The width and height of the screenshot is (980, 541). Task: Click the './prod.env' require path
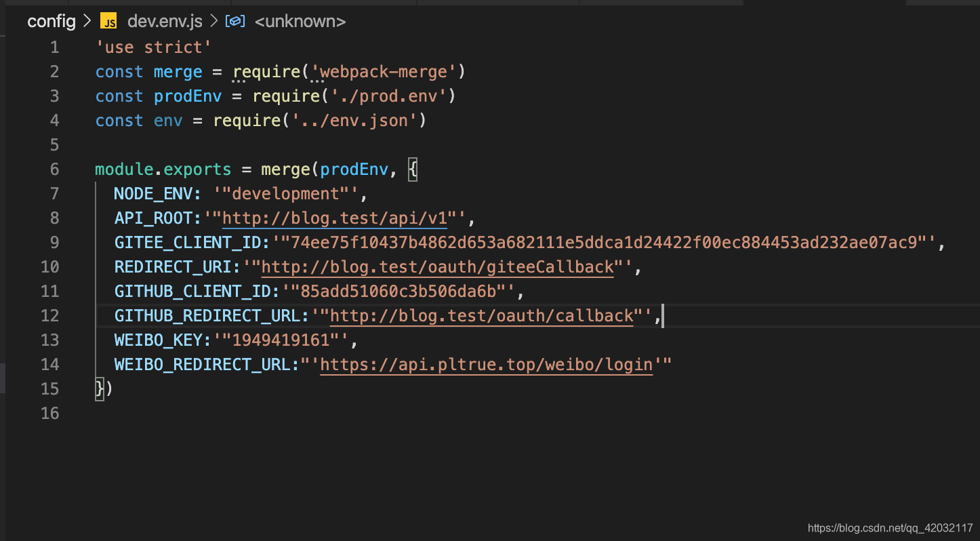coord(388,96)
